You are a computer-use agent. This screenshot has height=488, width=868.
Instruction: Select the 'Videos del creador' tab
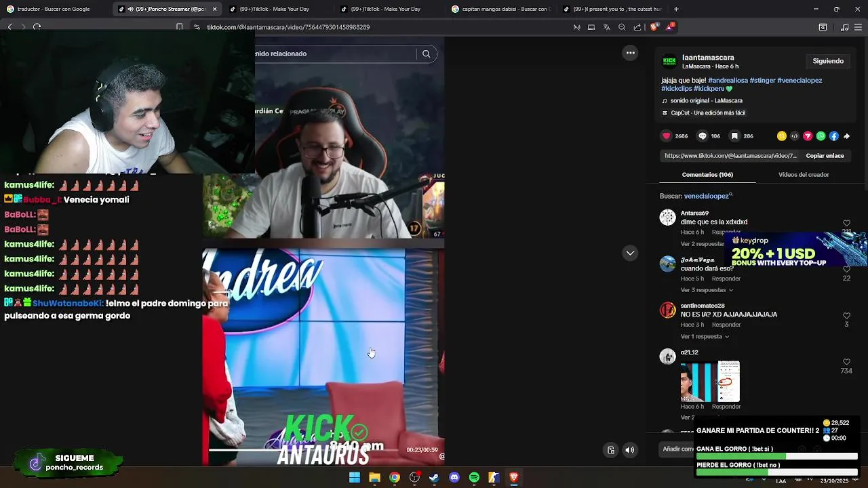(x=804, y=175)
